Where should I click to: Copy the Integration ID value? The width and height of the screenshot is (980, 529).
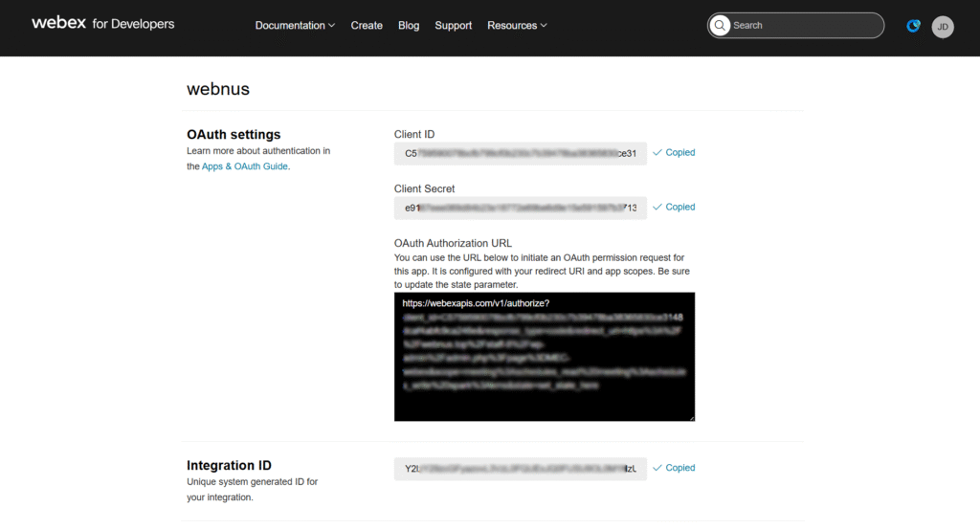[674, 468]
